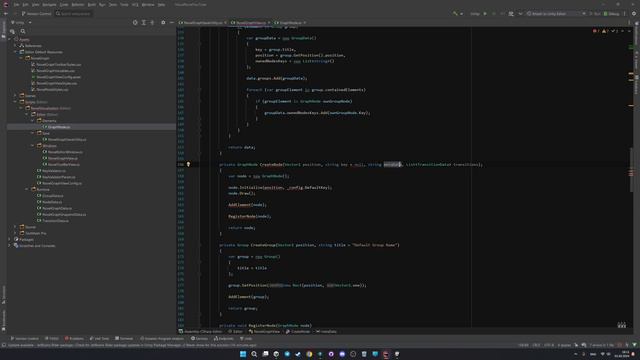The image size is (640, 360).
Task: Click the lightbulb quick-fix icon in the gutter
Action: (x=188, y=164)
